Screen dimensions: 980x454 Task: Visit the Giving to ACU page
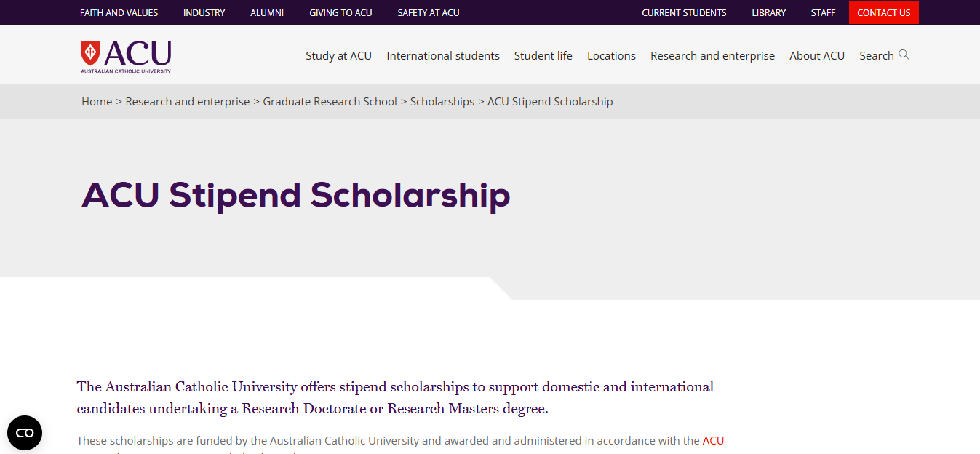pyautogui.click(x=340, y=12)
